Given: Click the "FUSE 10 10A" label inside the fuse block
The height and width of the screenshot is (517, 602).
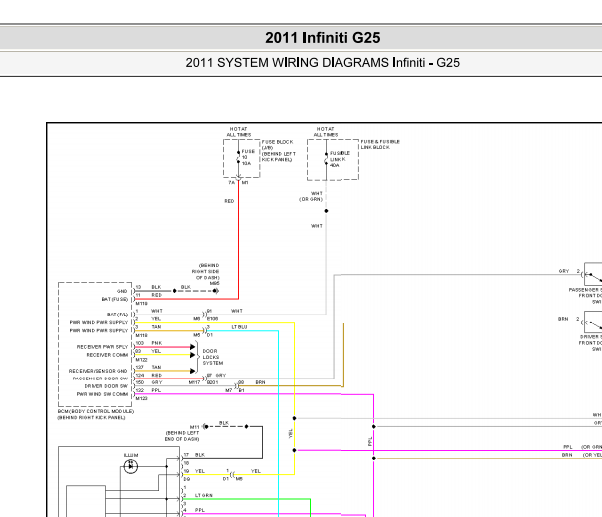Looking at the screenshot, I should pyautogui.click(x=248, y=157).
